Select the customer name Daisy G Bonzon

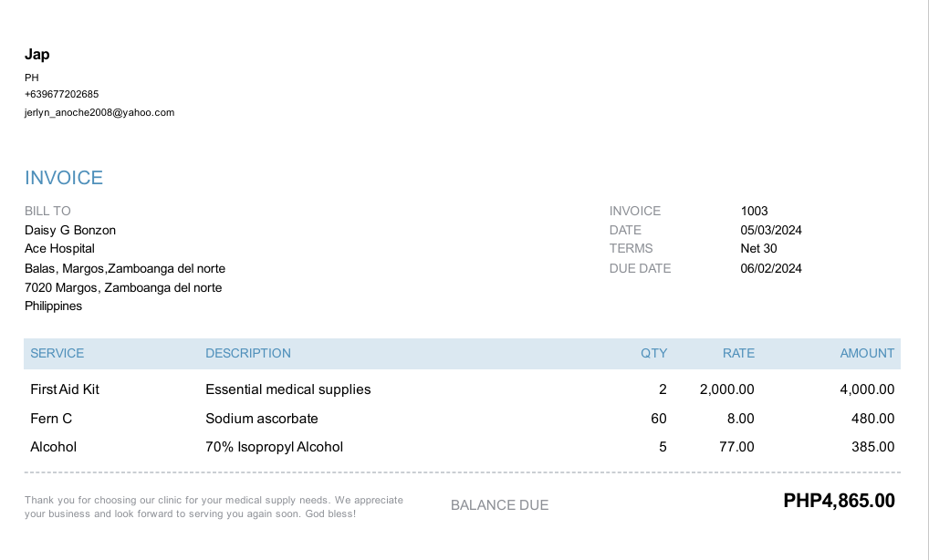click(70, 230)
